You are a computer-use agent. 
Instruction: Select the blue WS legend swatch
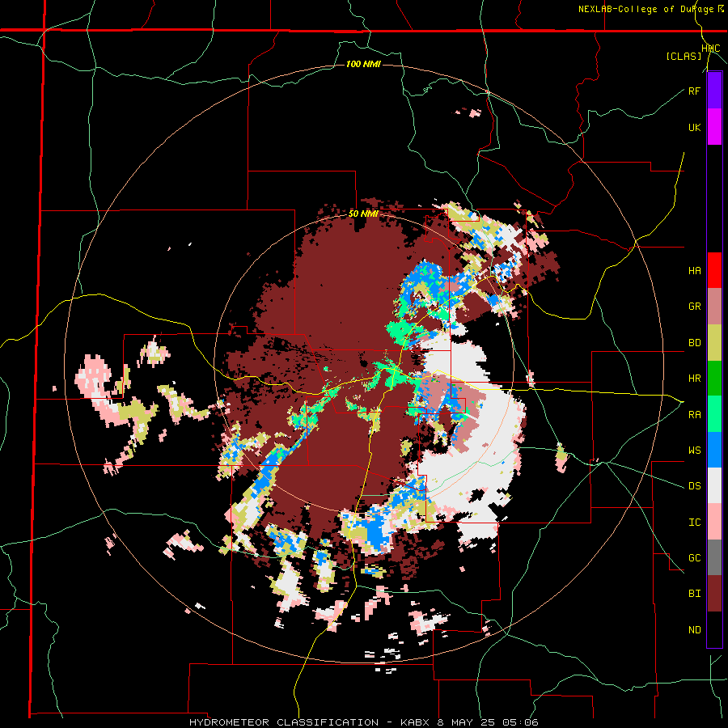714,450
